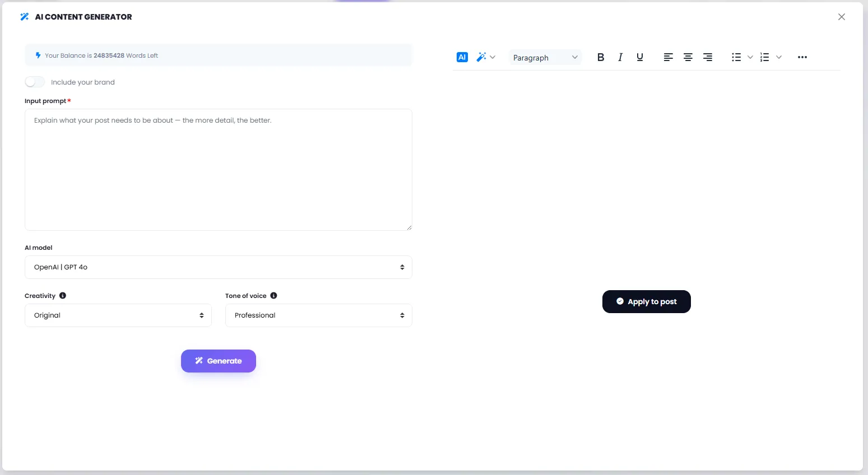The image size is (868, 475).
Task: Click the AI model label
Action: tap(39, 248)
